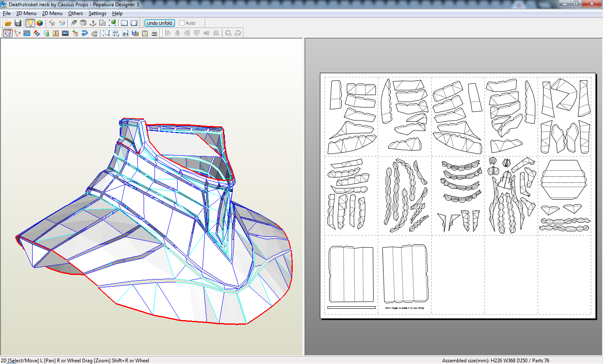Click the pen/knife edge tool icon

coord(74,23)
